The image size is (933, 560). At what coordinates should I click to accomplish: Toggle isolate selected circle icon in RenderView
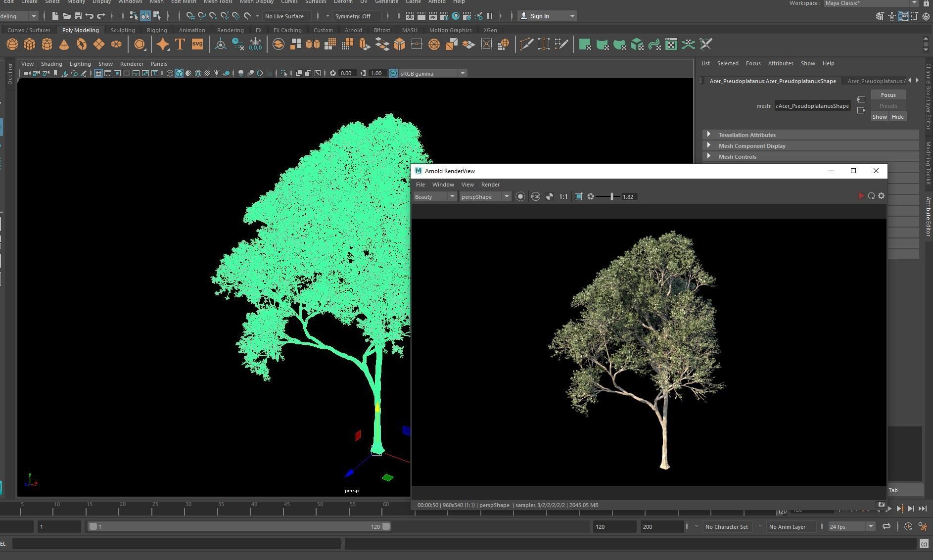click(x=520, y=197)
